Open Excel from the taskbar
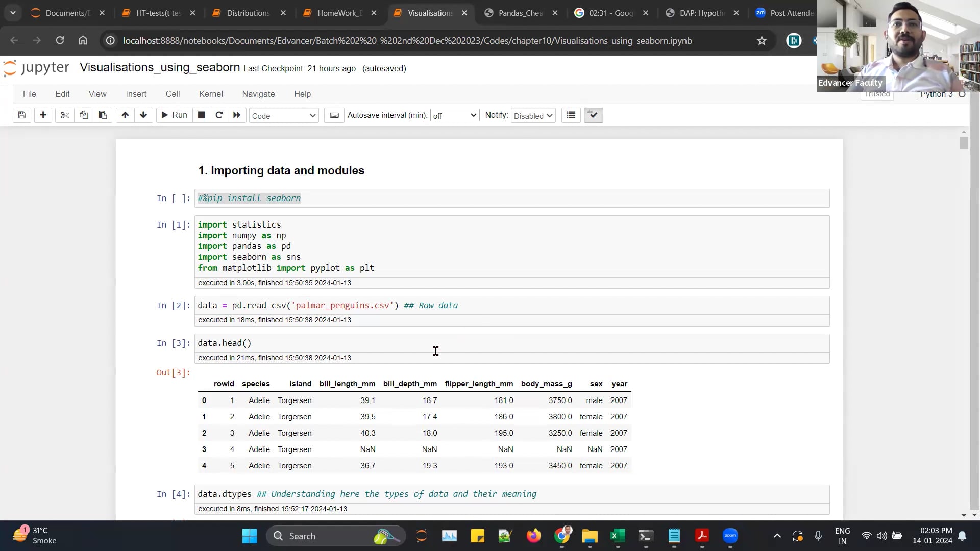 coord(618,536)
